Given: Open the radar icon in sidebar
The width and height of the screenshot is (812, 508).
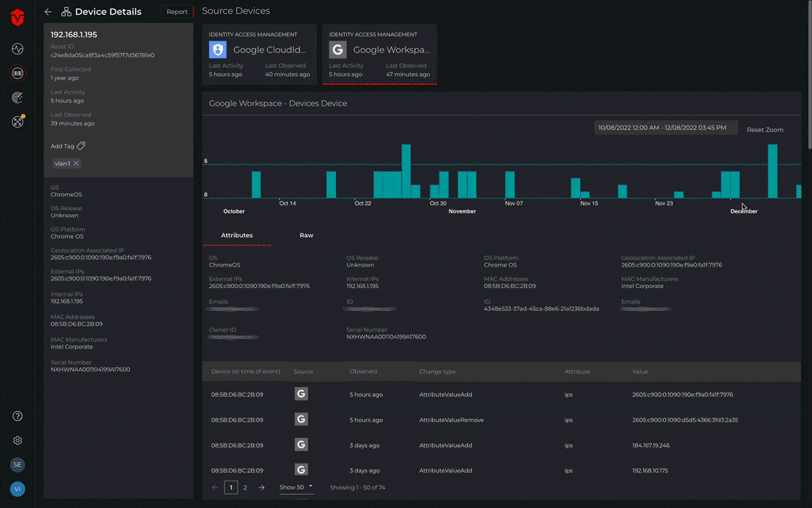Looking at the screenshot, I should pos(18,97).
